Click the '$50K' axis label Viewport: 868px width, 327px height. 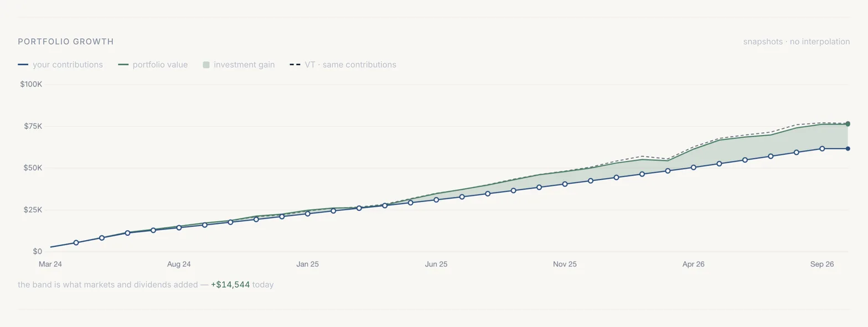pos(32,168)
